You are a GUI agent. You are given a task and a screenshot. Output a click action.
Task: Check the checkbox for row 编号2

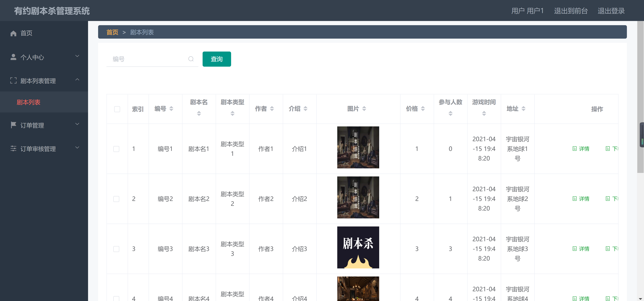[x=116, y=199]
